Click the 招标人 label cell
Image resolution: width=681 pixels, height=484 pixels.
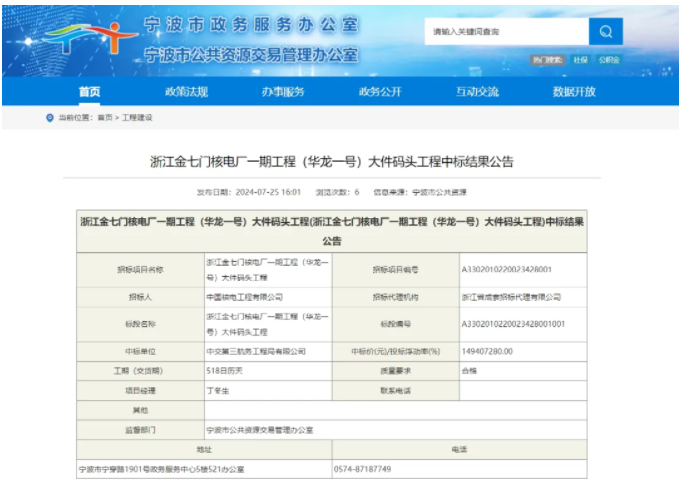(140, 297)
